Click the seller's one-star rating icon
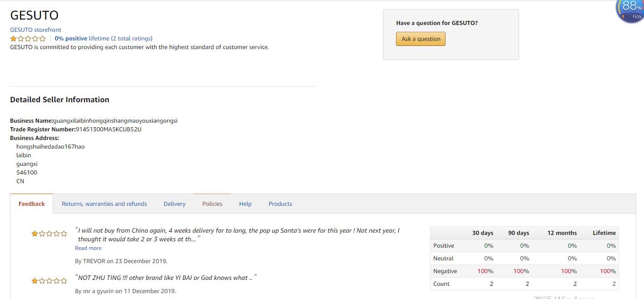This screenshot has height=299, width=644. [28, 39]
